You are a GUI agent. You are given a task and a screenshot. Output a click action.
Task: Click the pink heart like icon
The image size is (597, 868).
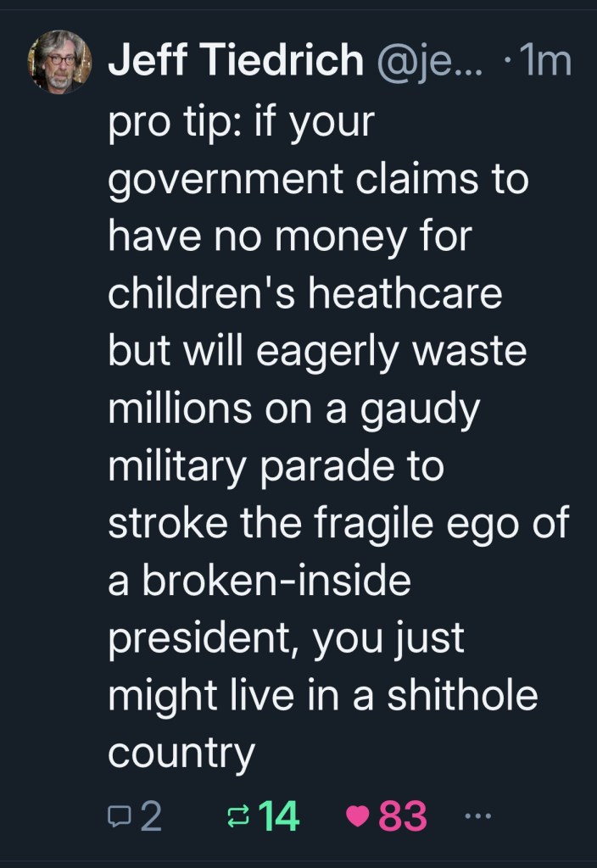[x=357, y=816]
